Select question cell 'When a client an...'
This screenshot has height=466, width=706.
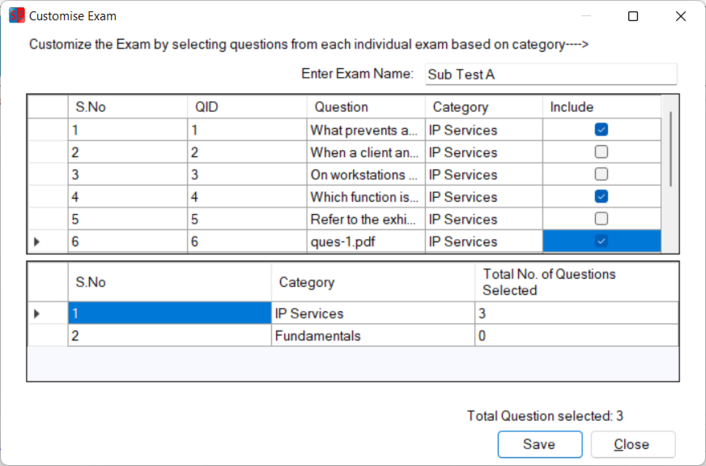[366, 152]
